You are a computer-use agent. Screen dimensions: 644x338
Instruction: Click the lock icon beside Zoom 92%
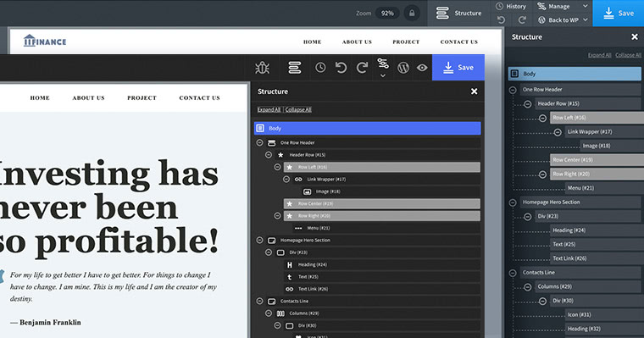(x=412, y=14)
